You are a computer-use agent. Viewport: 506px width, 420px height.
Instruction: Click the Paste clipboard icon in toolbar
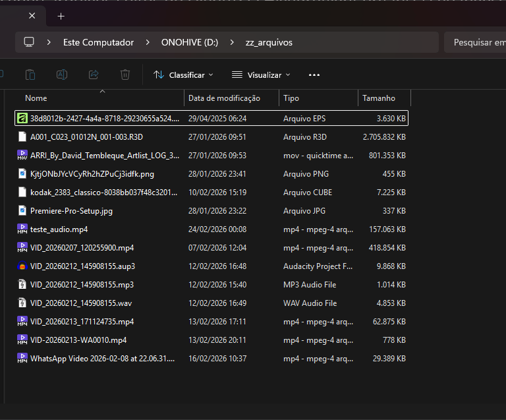tap(30, 75)
